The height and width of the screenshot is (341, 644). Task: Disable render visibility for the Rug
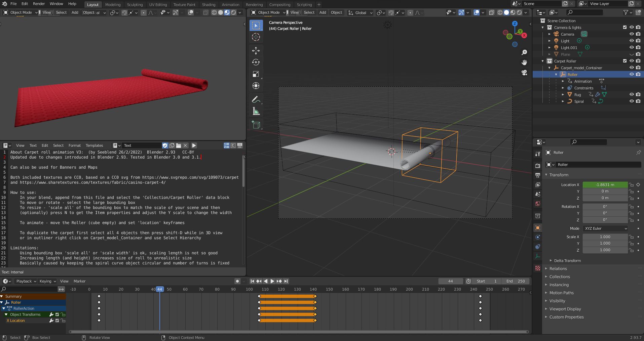(x=638, y=94)
